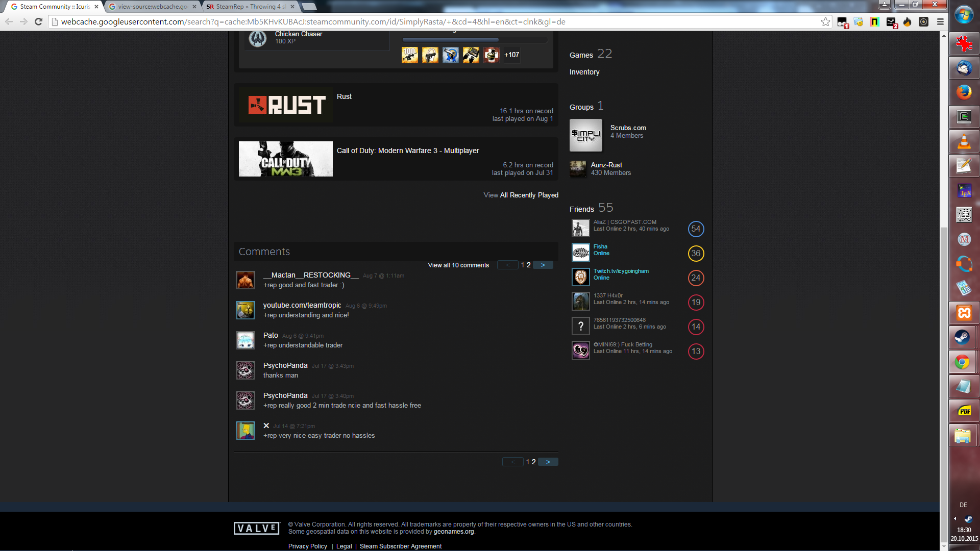Switch to the view-source webcache tab
980x551 pixels.
click(x=152, y=7)
